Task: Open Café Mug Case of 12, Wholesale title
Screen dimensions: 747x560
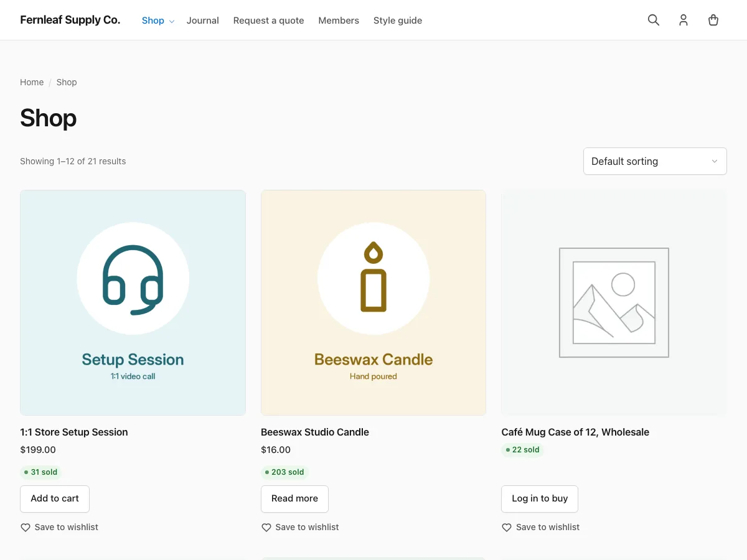Action: point(575,432)
